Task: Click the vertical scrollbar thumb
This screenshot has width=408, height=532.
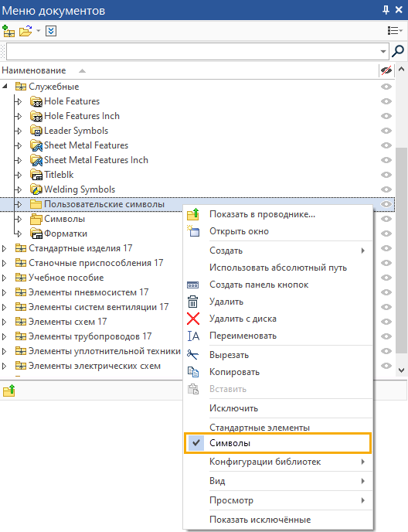Action: point(401,253)
